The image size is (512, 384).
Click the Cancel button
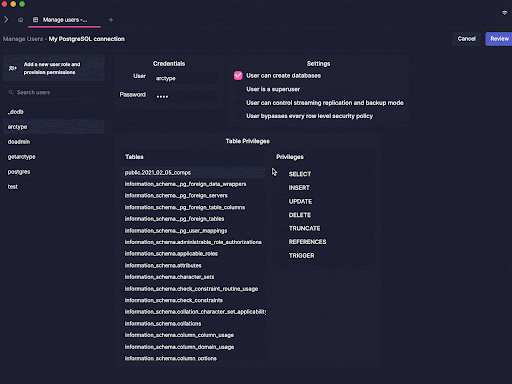click(467, 39)
